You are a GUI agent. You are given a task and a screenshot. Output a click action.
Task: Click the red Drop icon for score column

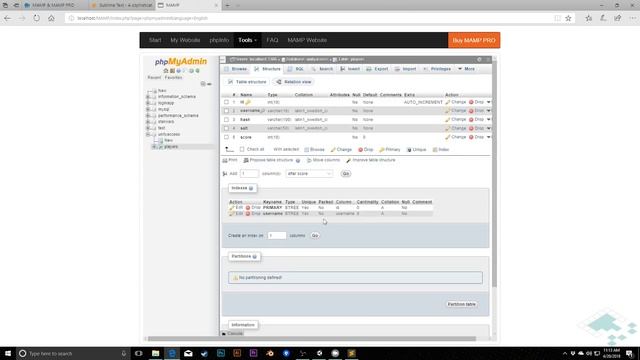pos(471,137)
